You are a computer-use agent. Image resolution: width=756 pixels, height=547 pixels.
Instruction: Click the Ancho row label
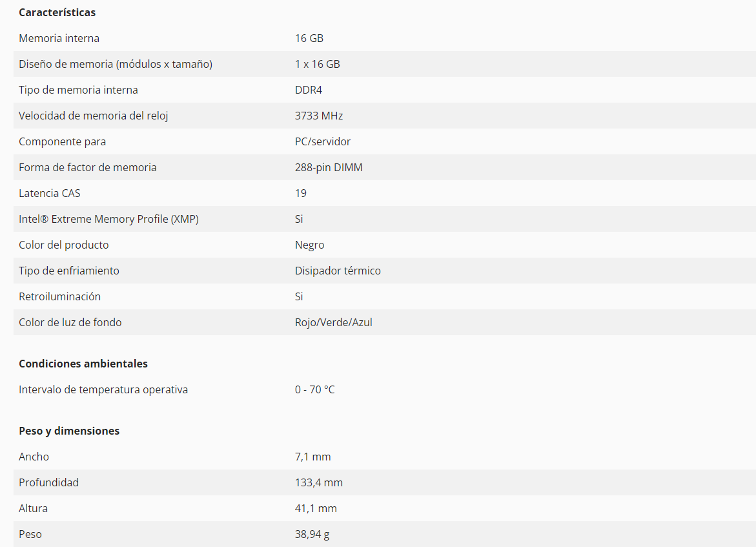[34, 457]
